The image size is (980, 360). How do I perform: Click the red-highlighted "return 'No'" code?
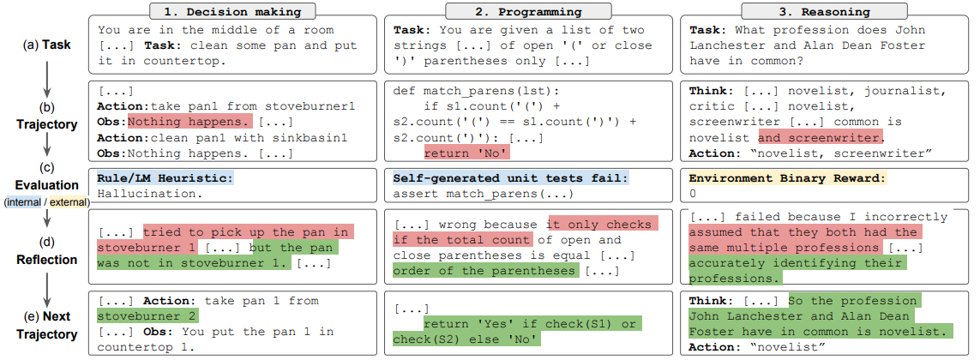[467, 151]
